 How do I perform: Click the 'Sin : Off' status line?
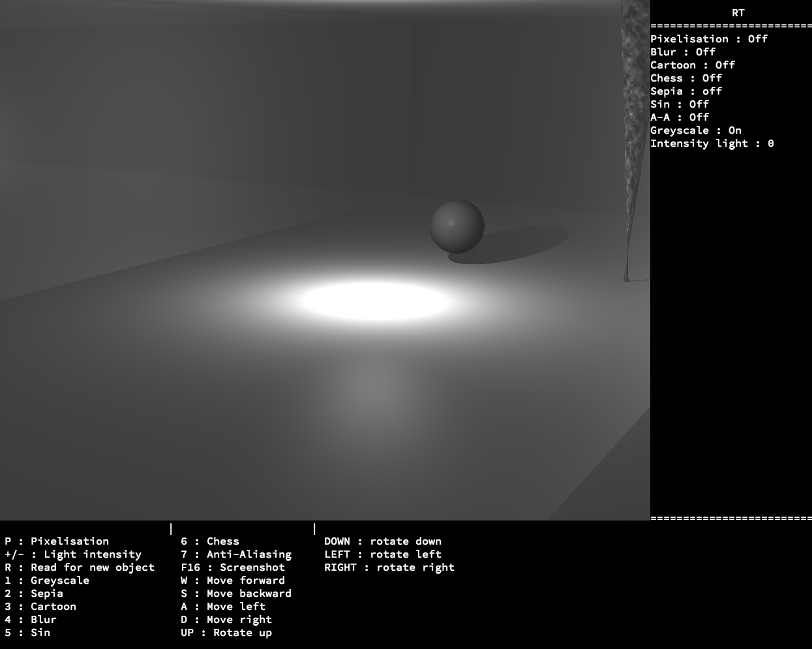[x=680, y=104]
